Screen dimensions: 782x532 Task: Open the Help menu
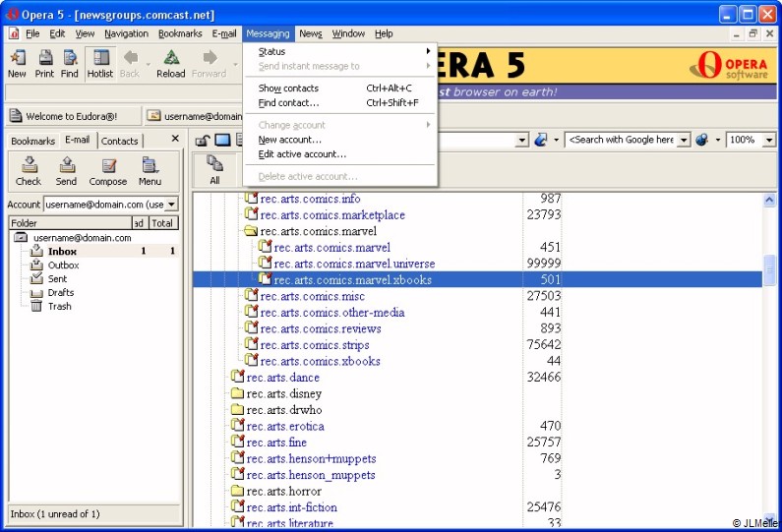(384, 33)
